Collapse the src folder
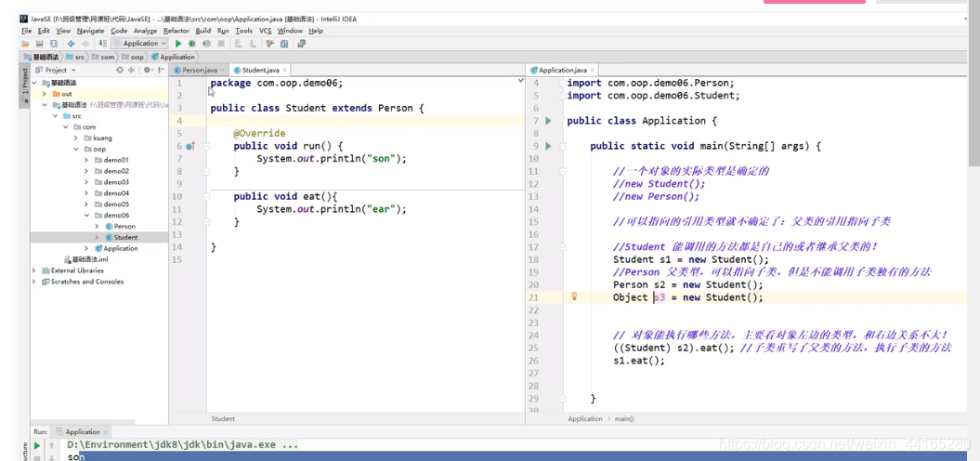The width and height of the screenshot is (980, 461). [56, 116]
